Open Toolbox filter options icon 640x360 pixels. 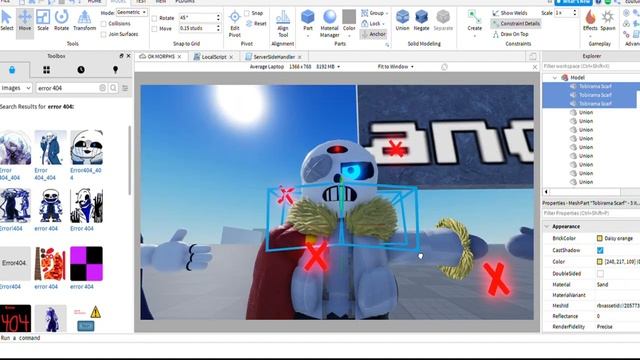tap(125, 88)
